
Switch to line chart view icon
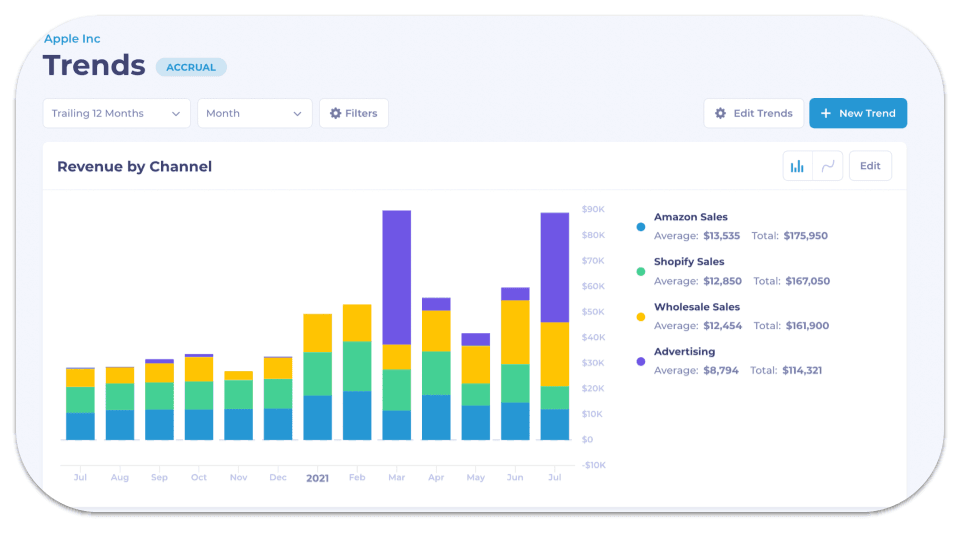tap(828, 166)
